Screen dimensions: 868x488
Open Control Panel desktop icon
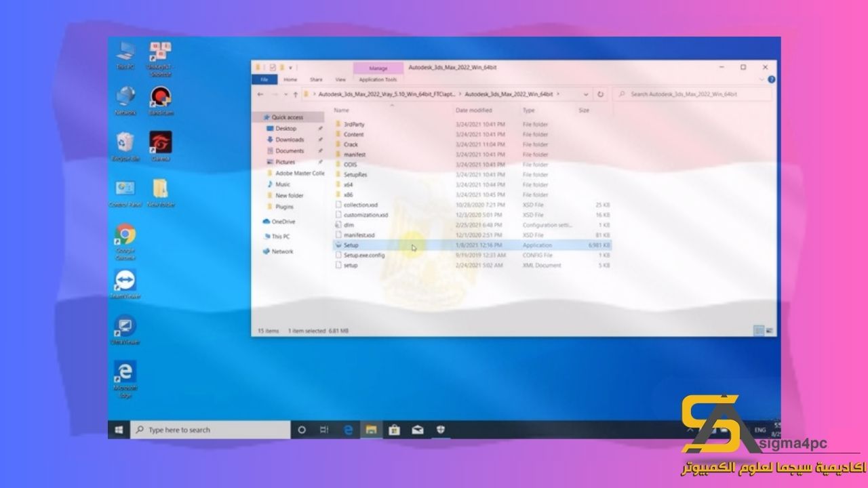tap(125, 192)
